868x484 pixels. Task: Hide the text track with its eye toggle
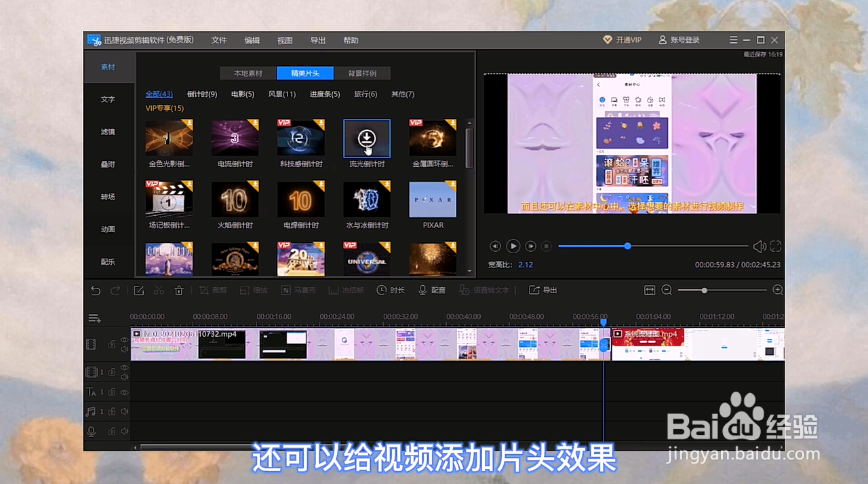pyautogui.click(x=124, y=392)
